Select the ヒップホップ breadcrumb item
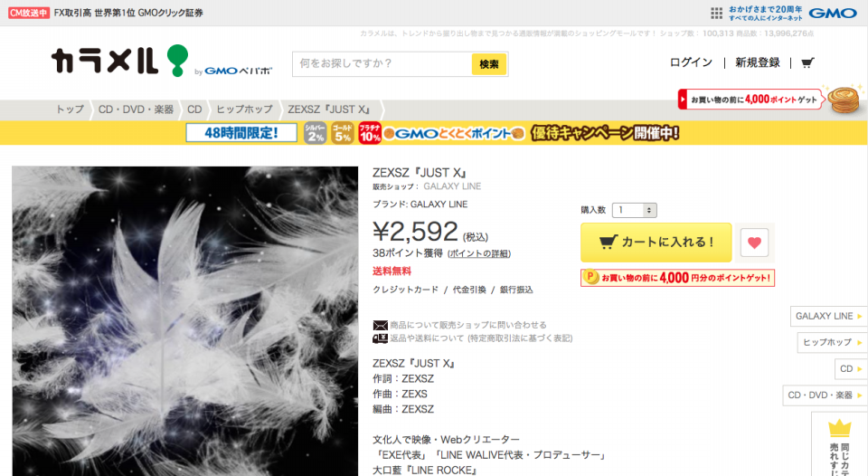 tap(244, 109)
